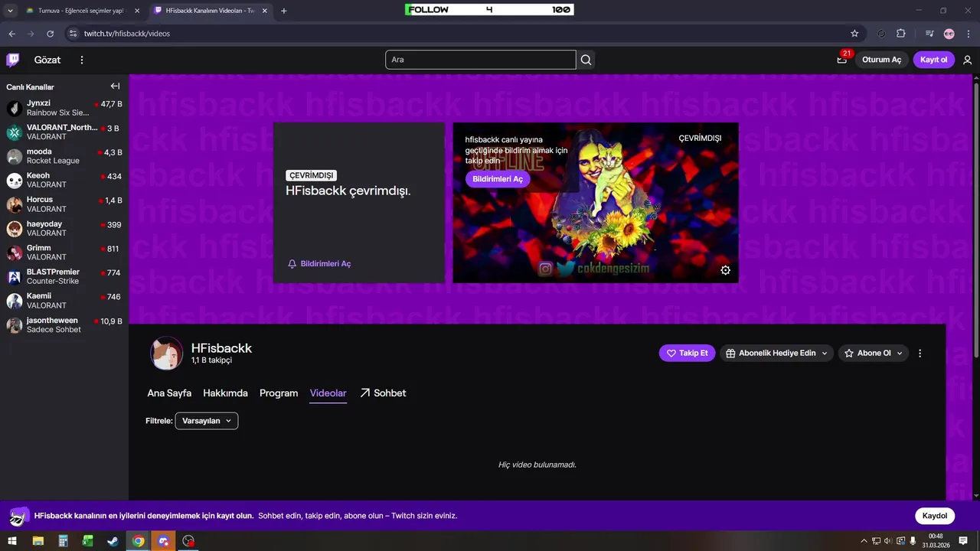
Task: Open the VALORANT_North live channel
Action: coord(64,132)
